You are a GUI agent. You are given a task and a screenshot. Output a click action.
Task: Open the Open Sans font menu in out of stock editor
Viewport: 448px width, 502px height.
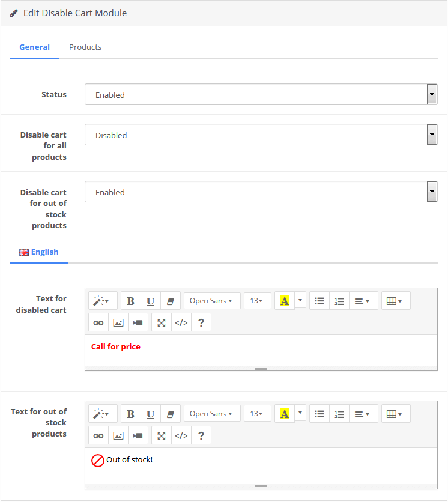pyautogui.click(x=212, y=414)
